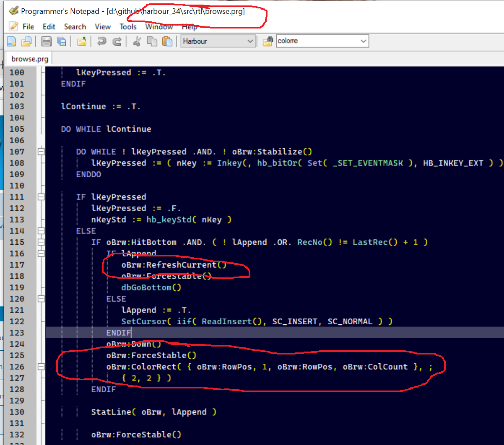Click the Save All toolbar icon

[x=62, y=41]
